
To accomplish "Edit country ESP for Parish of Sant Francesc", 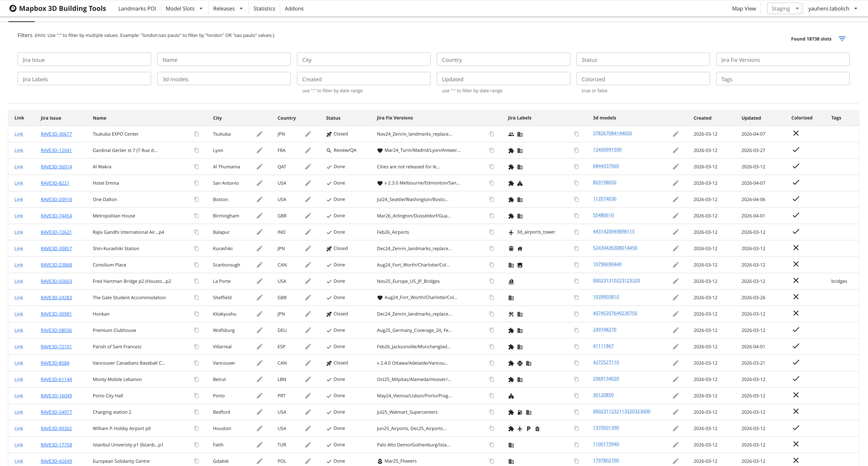I will pyautogui.click(x=308, y=347).
